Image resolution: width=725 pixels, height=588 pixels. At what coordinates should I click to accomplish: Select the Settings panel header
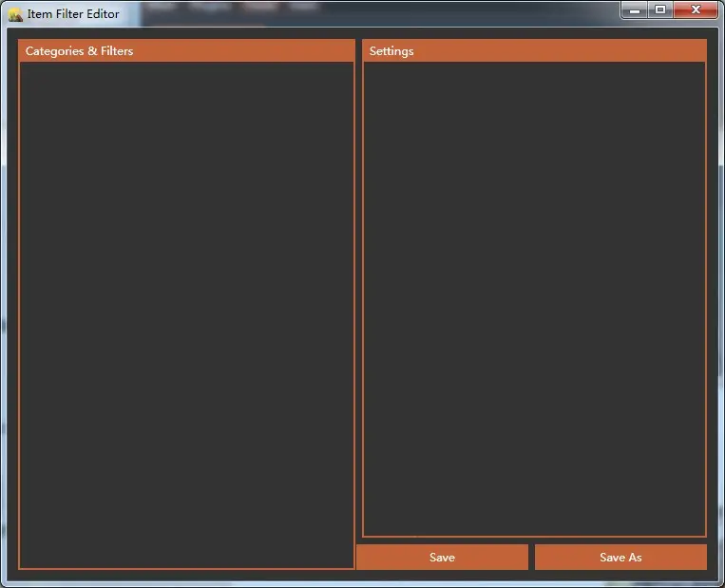534,51
